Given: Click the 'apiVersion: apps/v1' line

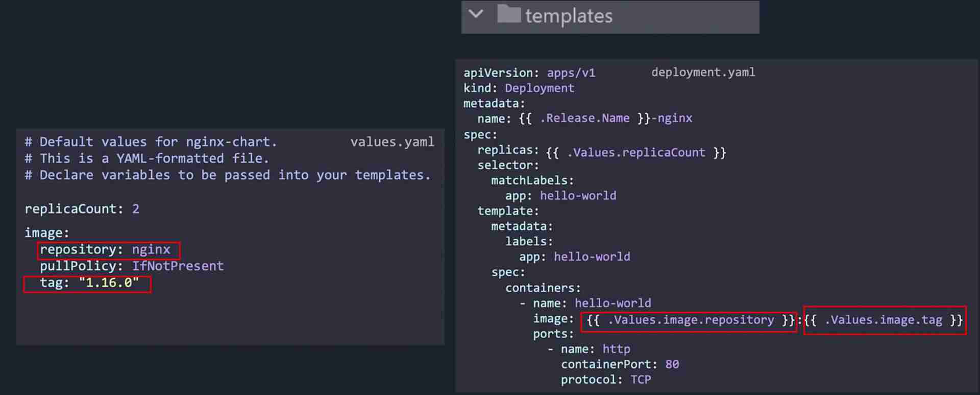Looking at the screenshot, I should click(529, 73).
